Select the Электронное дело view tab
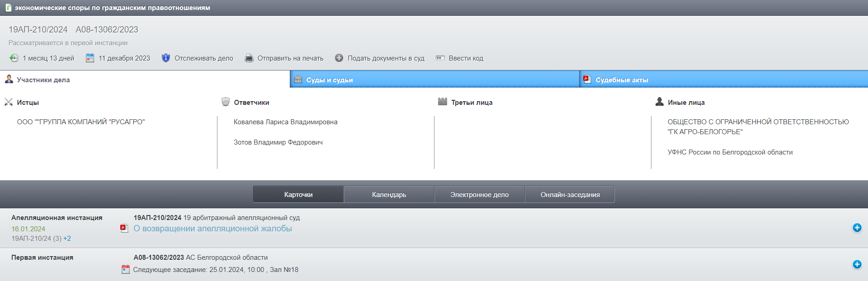Screen dimensions: 868x281 479,195
